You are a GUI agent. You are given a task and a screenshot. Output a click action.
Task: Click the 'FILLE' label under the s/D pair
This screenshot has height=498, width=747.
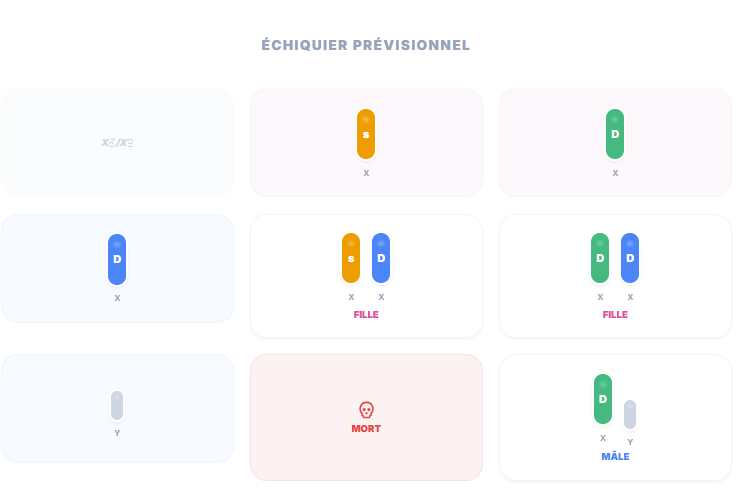point(366,315)
